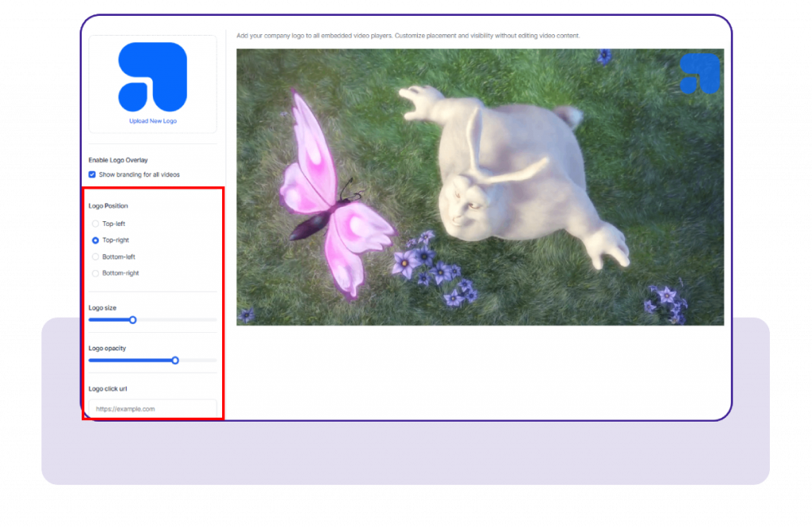Click the Logo opacity label
This screenshot has width=812, height=527.
pyautogui.click(x=107, y=349)
